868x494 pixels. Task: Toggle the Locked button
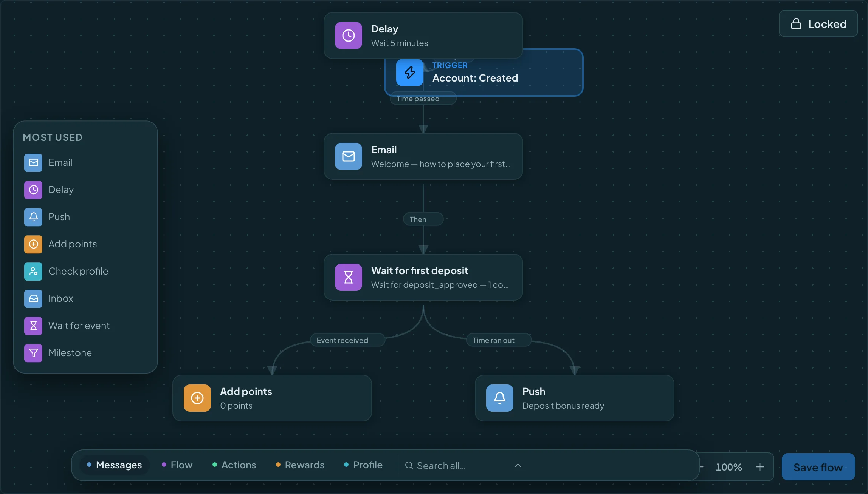tap(818, 24)
